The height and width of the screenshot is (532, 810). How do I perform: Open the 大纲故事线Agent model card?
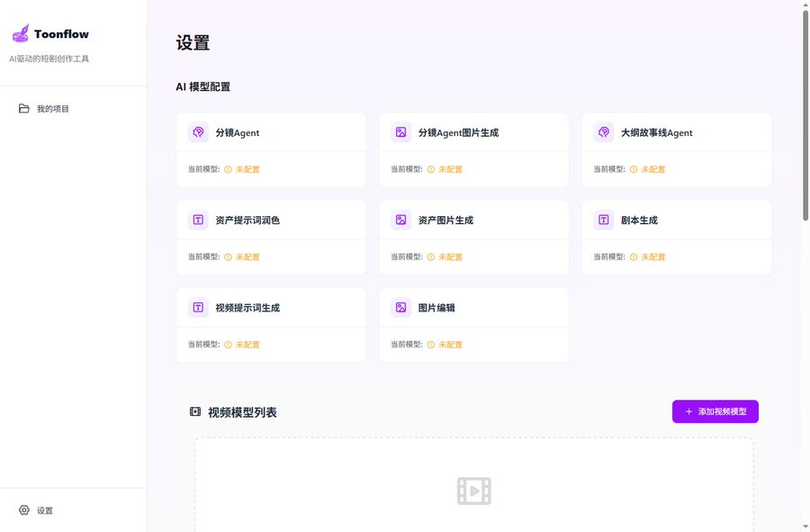pyautogui.click(x=677, y=149)
